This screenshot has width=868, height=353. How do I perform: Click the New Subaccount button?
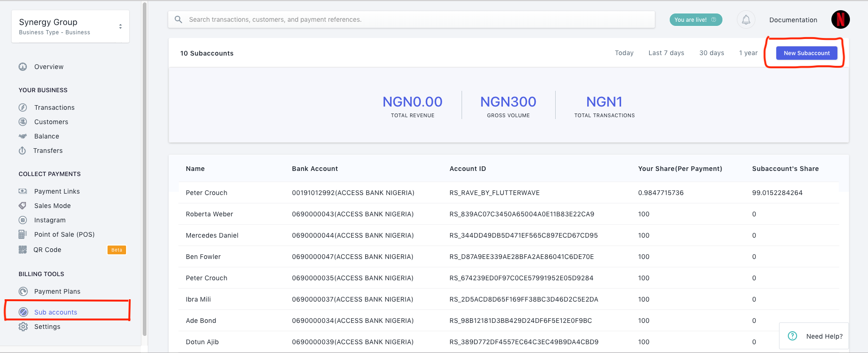806,53
